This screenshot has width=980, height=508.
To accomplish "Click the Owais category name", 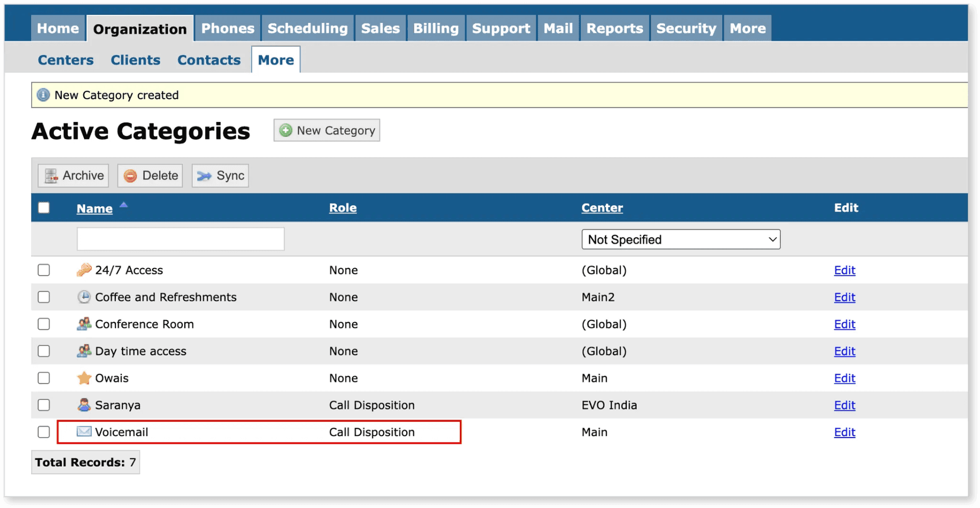I will 112,378.
